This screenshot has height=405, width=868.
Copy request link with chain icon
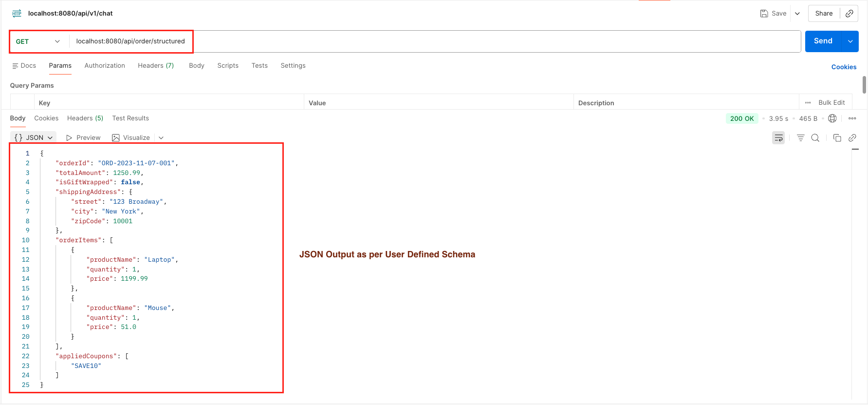pos(849,14)
